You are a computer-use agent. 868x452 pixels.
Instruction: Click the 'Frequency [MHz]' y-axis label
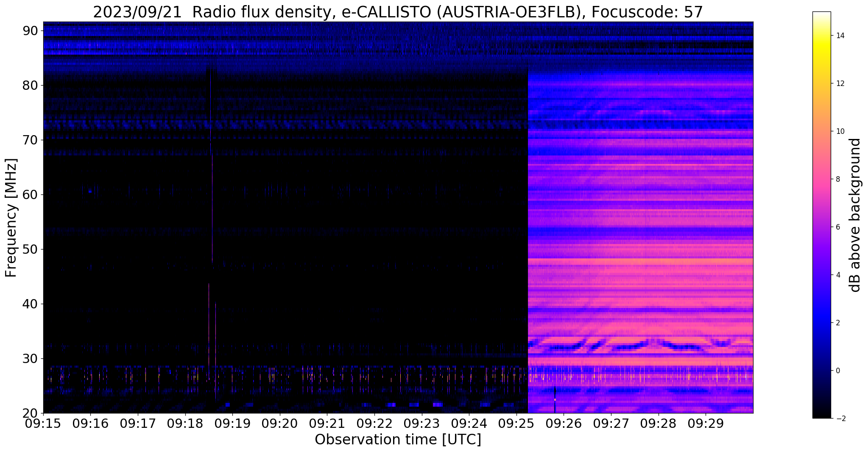11,218
